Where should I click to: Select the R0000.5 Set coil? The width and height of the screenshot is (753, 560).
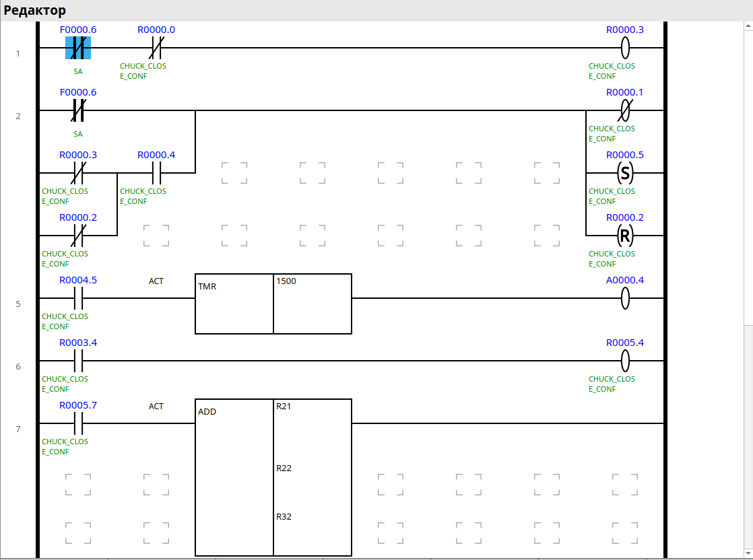tap(625, 173)
